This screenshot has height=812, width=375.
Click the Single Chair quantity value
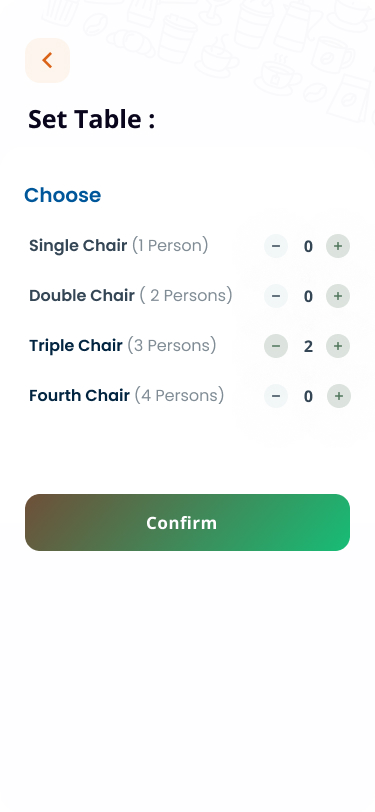[308, 246]
